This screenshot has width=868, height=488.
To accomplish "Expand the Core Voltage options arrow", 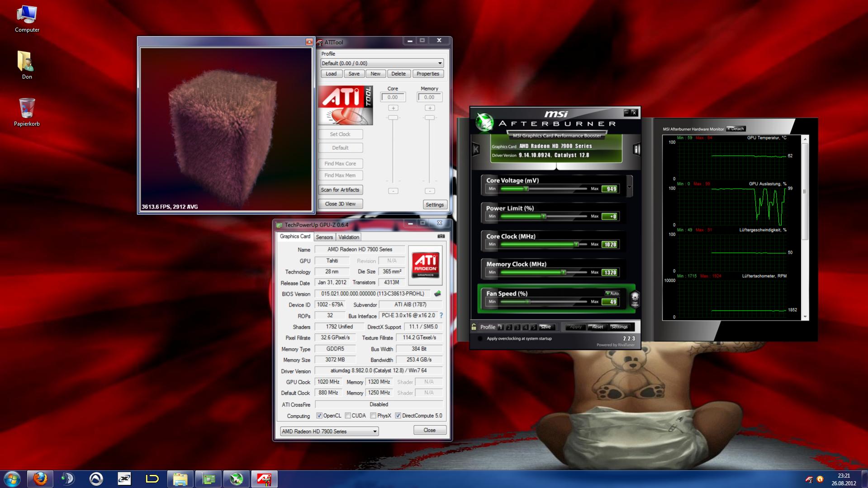I will pos(629,186).
